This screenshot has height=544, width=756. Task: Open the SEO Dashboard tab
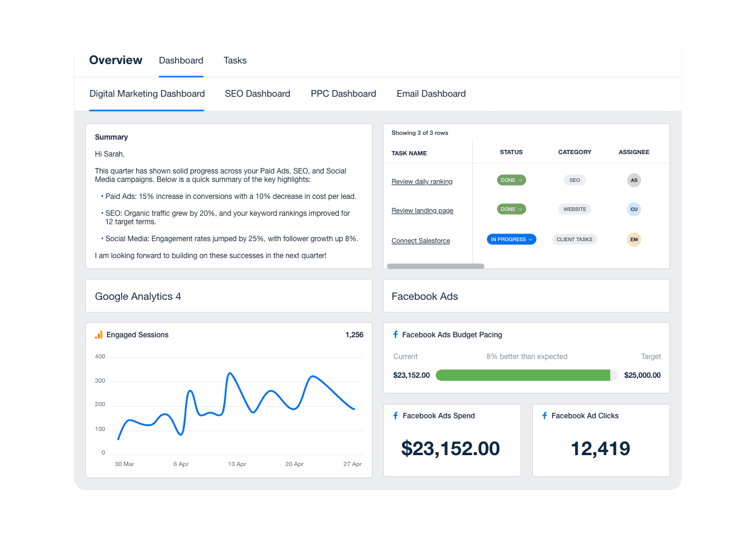point(258,94)
